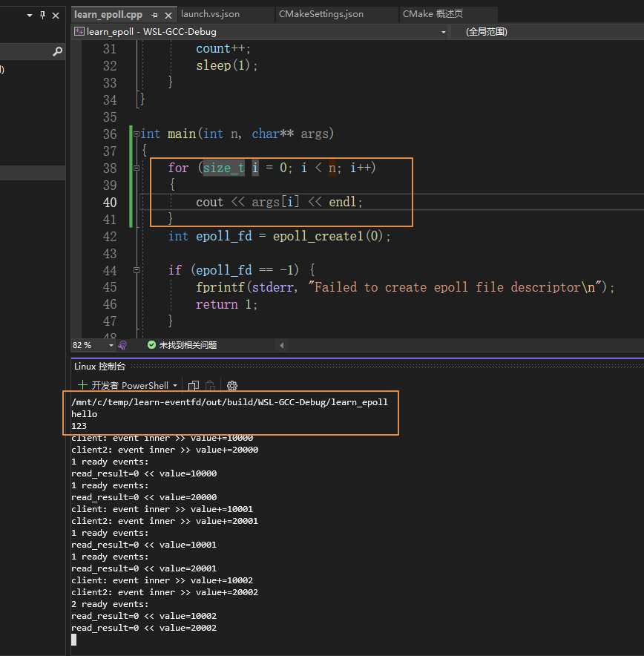644x656 pixels.
Task: Add a new terminal with the plus icon
Action: coord(82,385)
